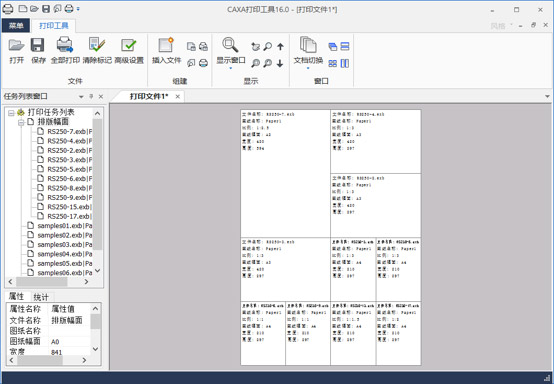Click the 插入文件 insert file icon
Image resolution: width=554 pixels, height=384 pixels.
(x=166, y=45)
